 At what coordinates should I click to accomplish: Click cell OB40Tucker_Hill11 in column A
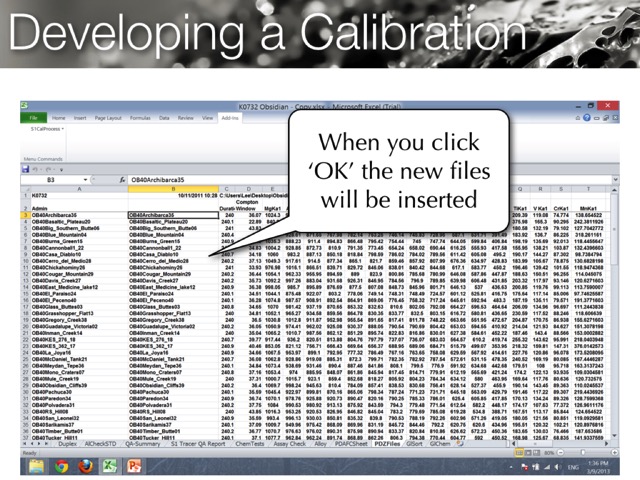click(x=79, y=438)
